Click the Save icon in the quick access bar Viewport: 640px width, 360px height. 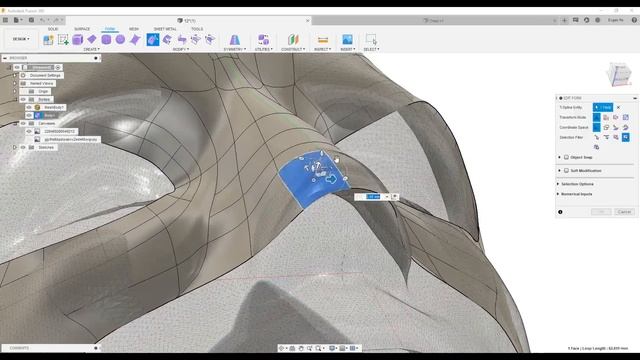pos(31,20)
